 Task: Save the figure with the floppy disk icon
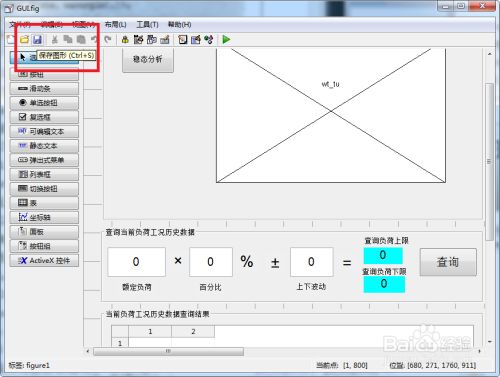click(x=37, y=40)
